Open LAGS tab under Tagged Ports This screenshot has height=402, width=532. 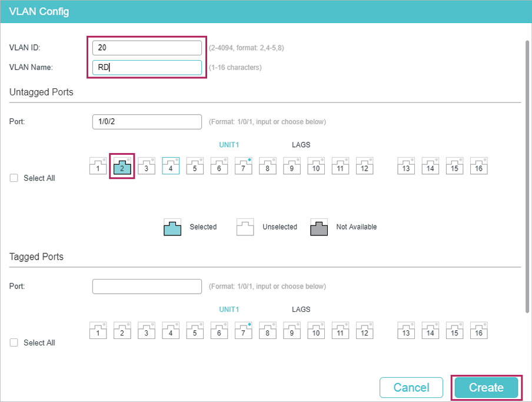(301, 310)
